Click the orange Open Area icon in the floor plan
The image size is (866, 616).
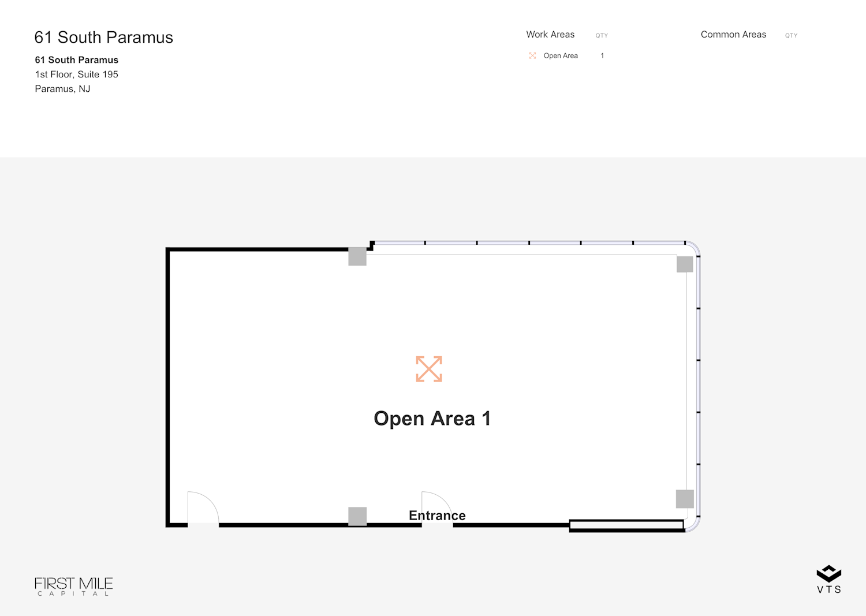(429, 369)
